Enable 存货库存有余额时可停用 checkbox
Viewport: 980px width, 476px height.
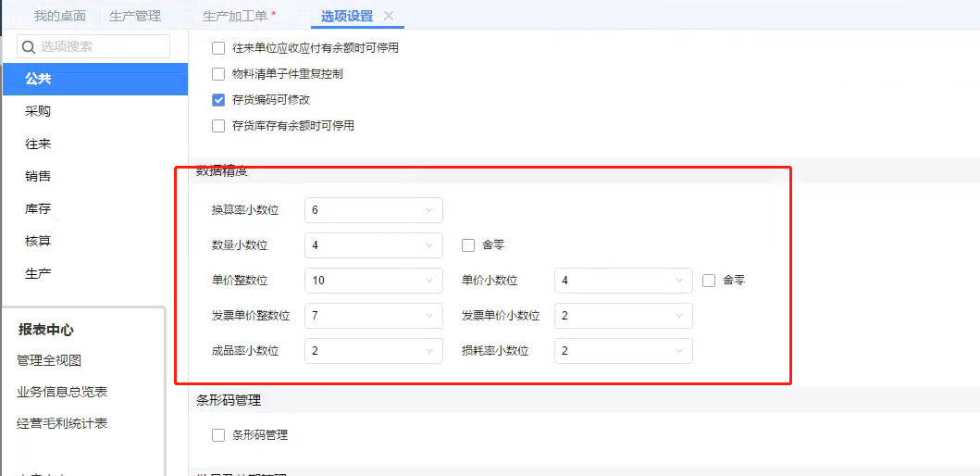tap(218, 126)
